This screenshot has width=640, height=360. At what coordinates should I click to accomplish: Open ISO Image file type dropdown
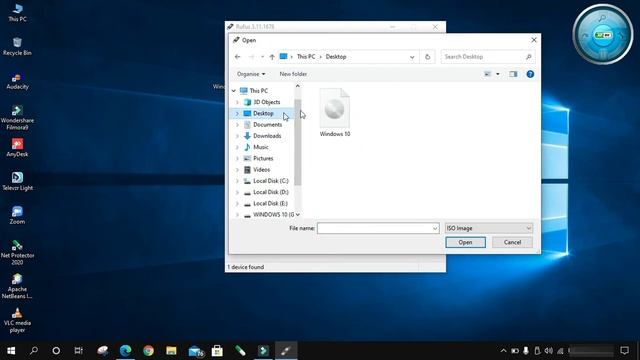(489, 228)
